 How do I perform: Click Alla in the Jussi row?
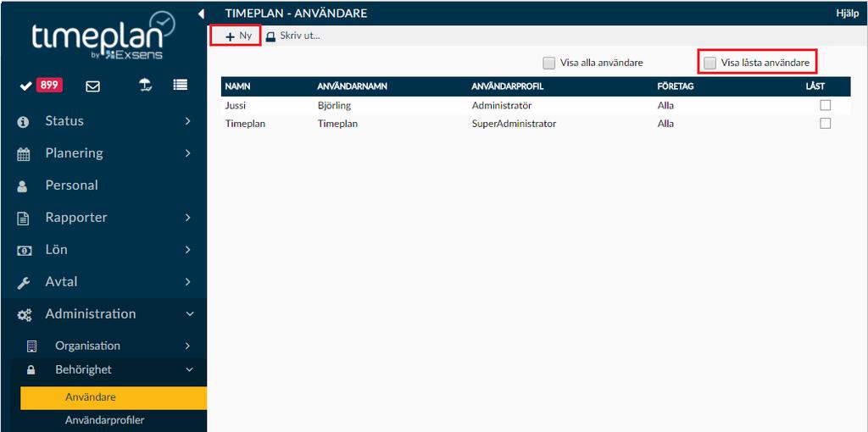tap(666, 106)
